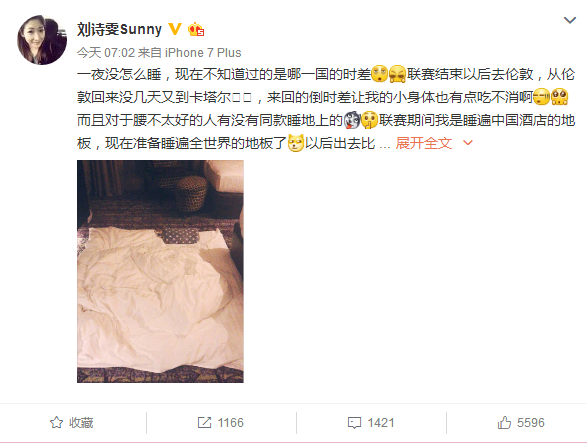Open the post options chevron menu
587x443 pixels.
click(x=570, y=20)
